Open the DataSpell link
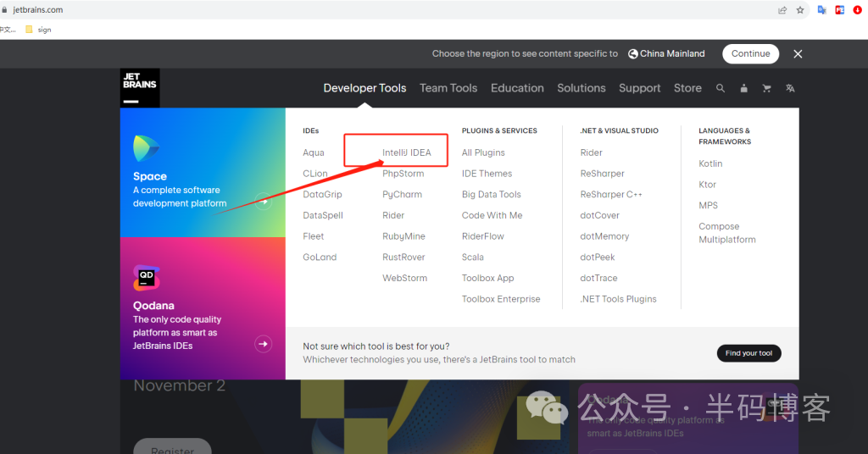The image size is (868, 454). point(323,216)
